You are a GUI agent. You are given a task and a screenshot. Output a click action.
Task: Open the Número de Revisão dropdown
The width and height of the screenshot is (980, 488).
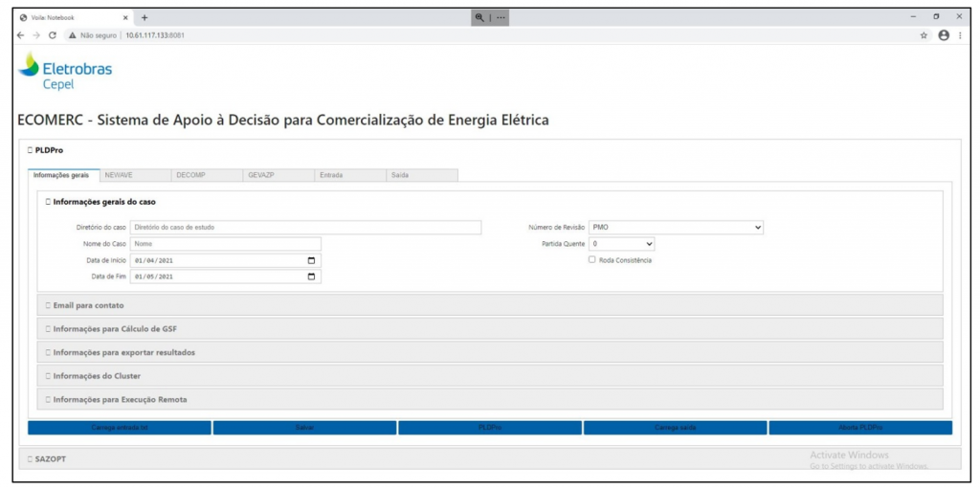coord(676,228)
